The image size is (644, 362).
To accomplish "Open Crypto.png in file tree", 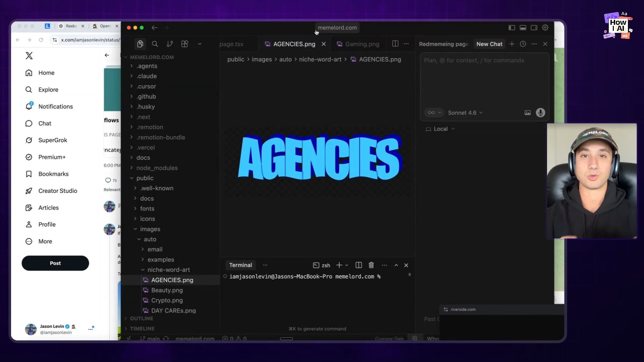I will (x=170, y=300).
